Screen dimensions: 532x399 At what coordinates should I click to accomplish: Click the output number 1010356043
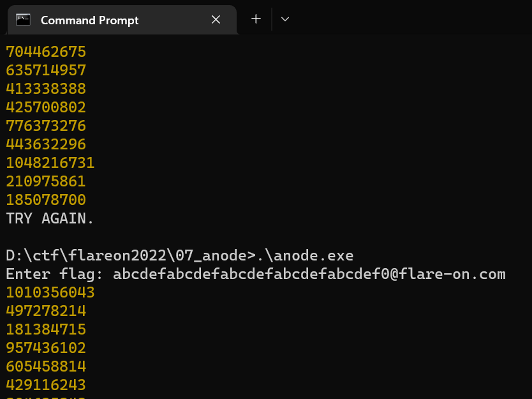tap(50, 293)
